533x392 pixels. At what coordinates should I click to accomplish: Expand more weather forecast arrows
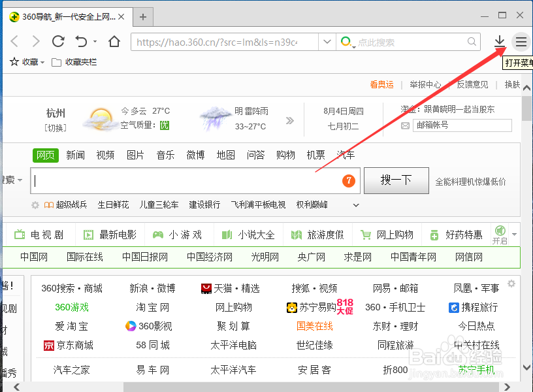pyautogui.click(x=289, y=120)
